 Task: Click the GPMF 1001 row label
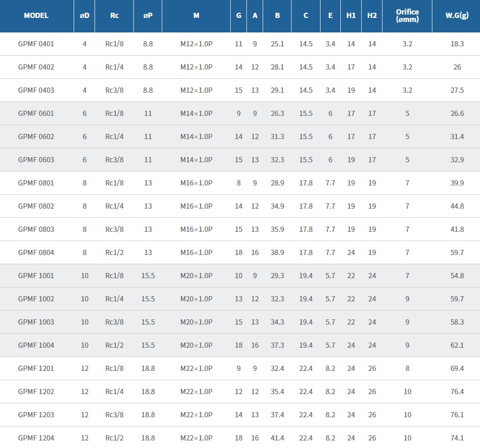click(x=36, y=276)
